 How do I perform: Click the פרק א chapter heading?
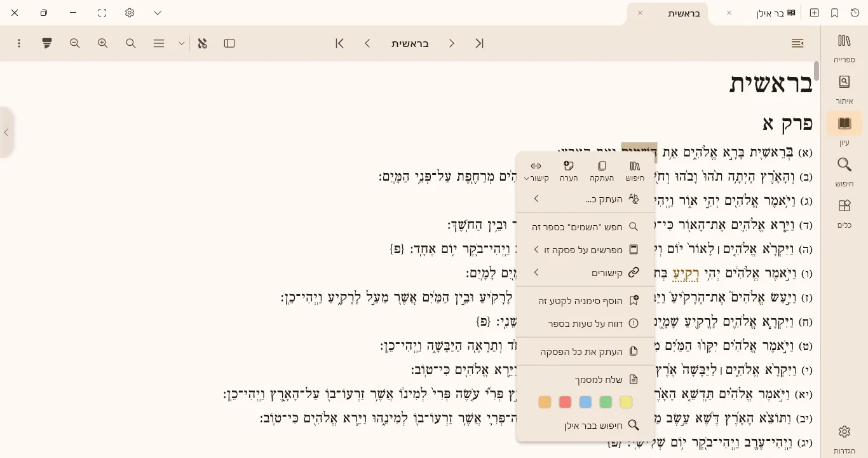[x=787, y=123]
